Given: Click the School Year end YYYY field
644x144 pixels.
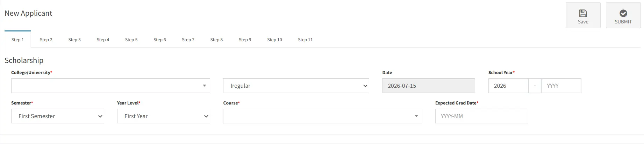Looking at the screenshot, I should pos(561,86).
